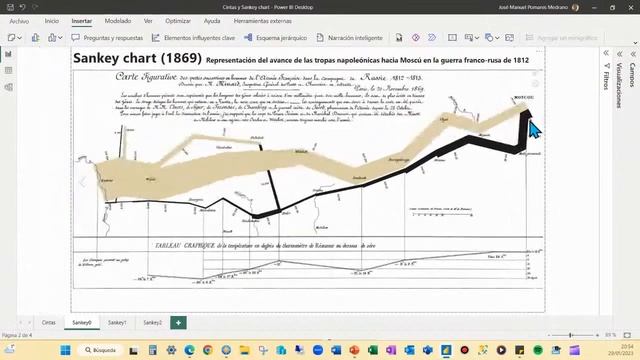Click zoom out minus in status bar
Image resolution: width=640 pixels, height=360 pixels.
pos(549,335)
